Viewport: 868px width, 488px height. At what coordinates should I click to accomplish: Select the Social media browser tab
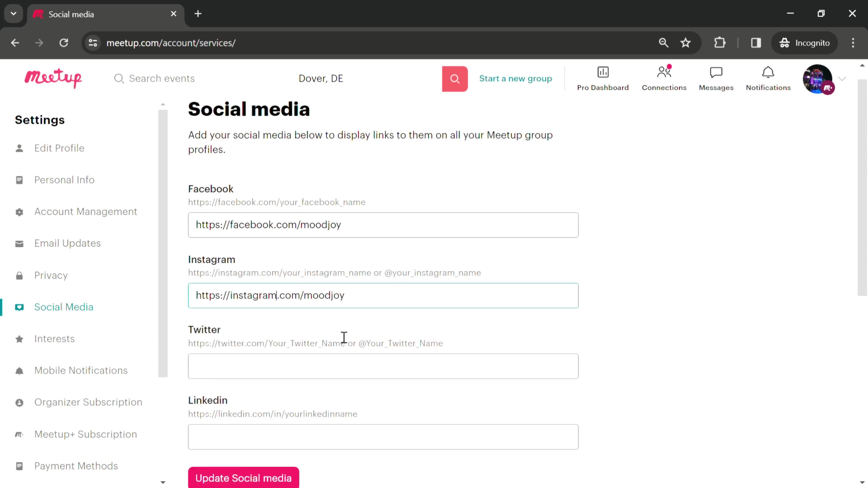[x=106, y=14]
